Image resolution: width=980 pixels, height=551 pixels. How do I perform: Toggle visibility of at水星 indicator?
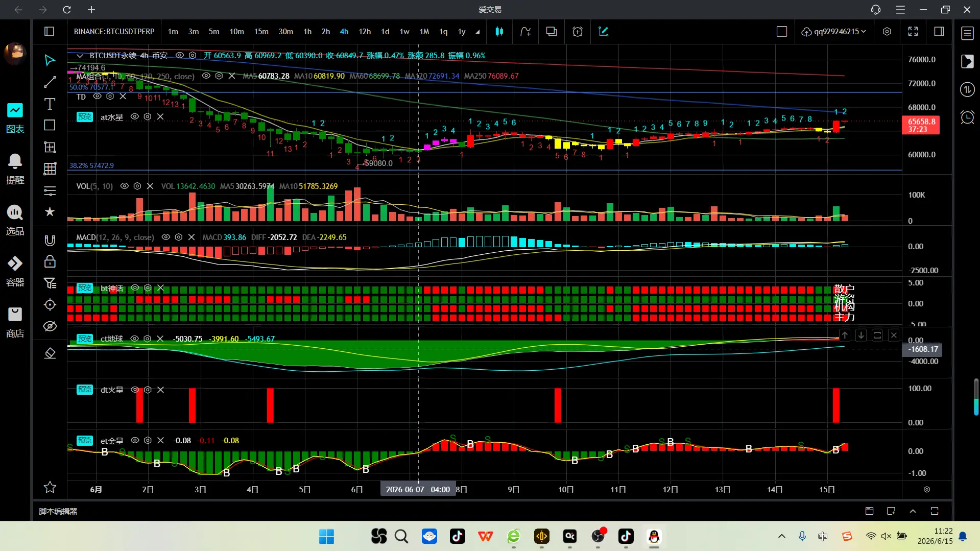[x=135, y=116]
